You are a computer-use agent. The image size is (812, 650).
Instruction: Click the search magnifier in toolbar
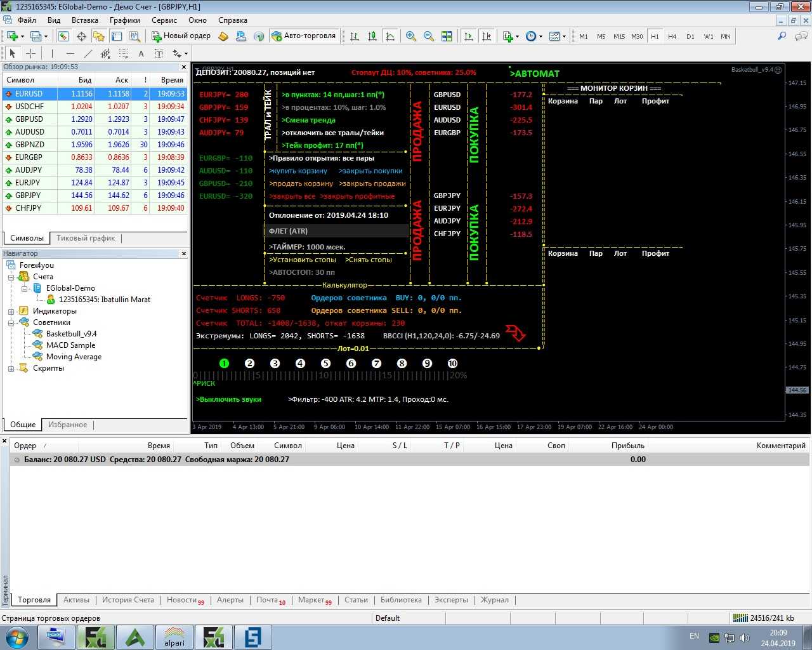[x=782, y=36]
